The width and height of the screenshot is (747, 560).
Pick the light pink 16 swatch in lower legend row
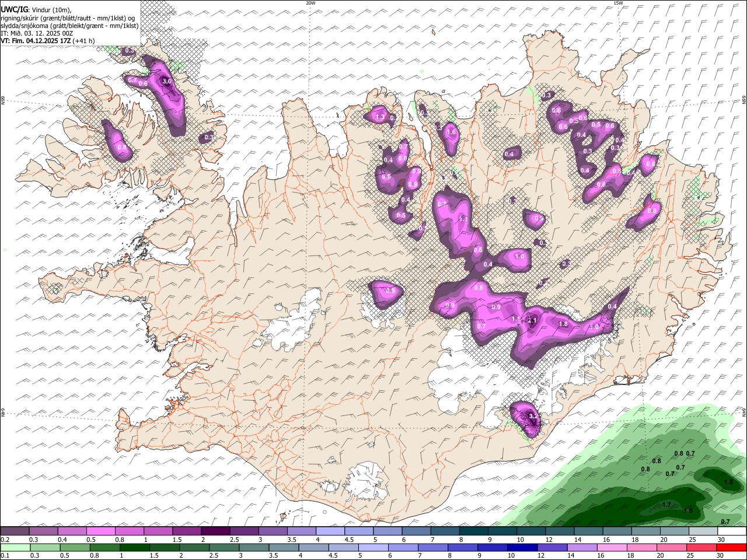(x=612, y=547)
